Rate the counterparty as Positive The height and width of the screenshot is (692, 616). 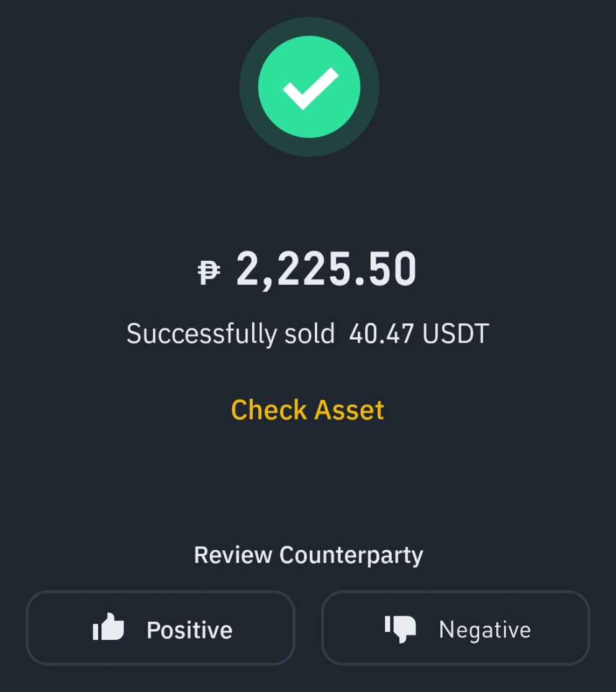(160, 627)
